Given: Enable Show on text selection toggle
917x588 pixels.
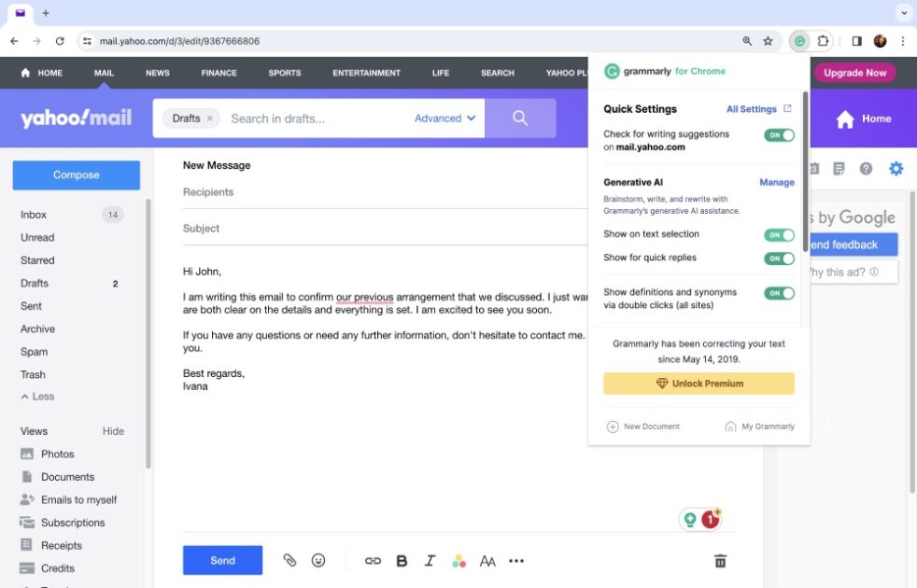Looking at the screenshot, I should pyautogui.click(x=780, y=234).
